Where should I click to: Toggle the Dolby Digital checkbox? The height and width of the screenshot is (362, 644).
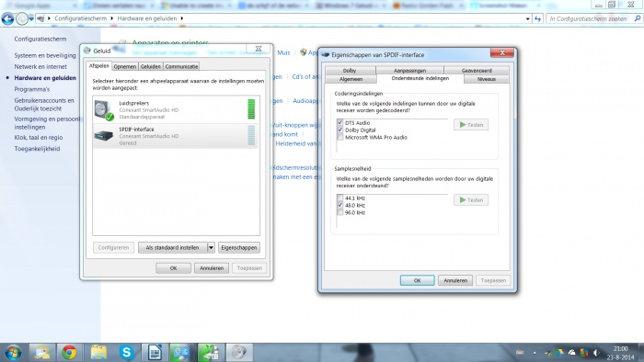pyautogui.click(x=340, y=130)
